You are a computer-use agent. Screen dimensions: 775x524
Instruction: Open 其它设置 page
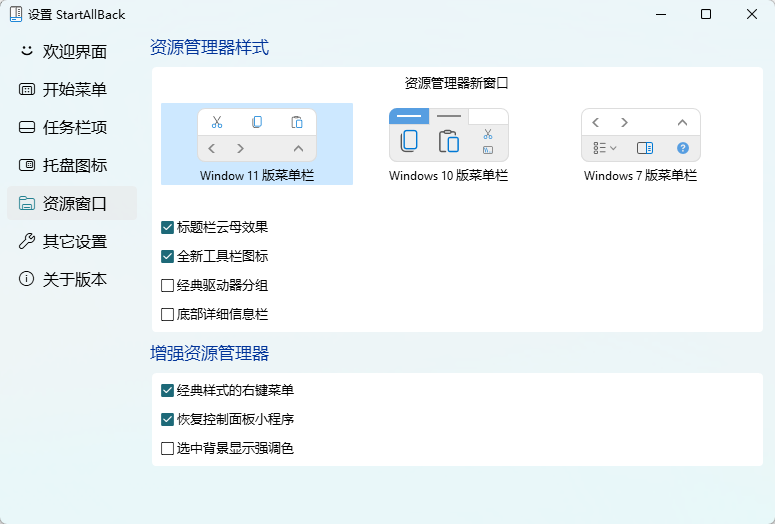point(72,241)
